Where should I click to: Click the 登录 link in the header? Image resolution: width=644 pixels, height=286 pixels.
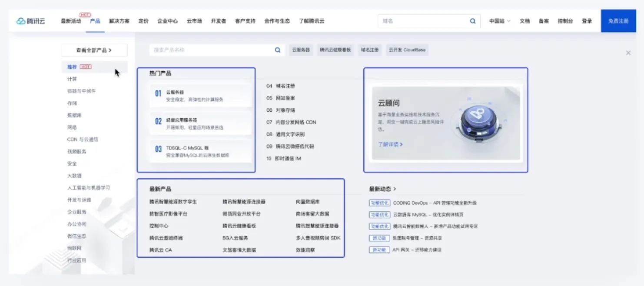point(587,21)
